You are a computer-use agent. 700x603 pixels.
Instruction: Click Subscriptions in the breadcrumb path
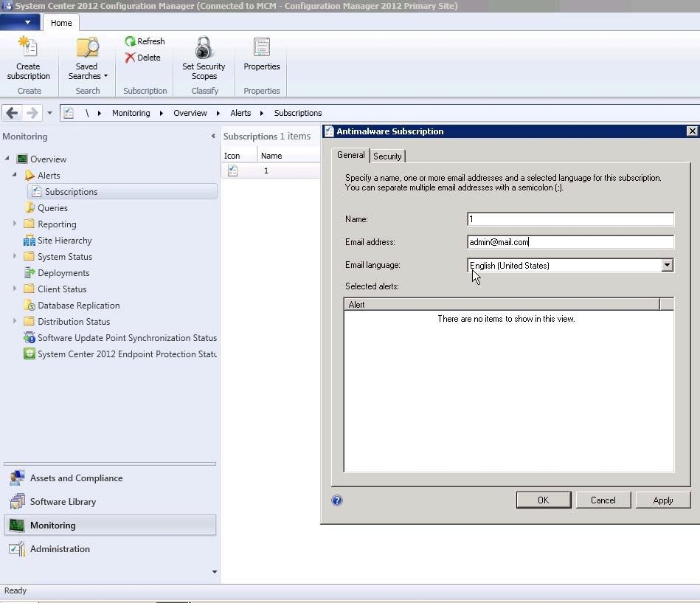[x=298, y=113]
